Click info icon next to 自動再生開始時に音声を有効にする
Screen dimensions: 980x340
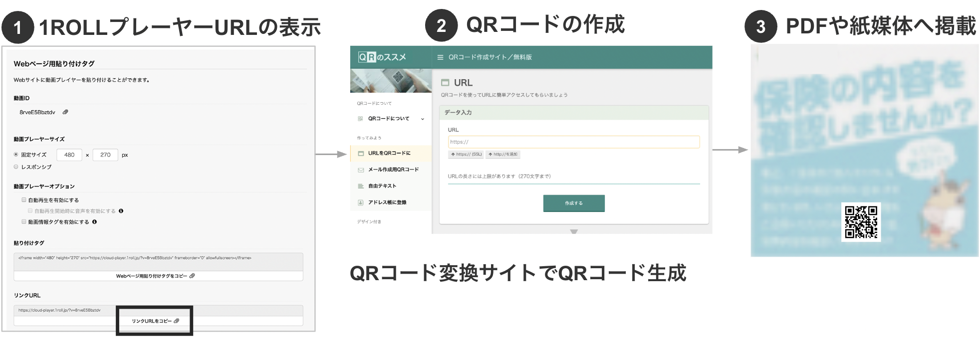pos(121,211)
